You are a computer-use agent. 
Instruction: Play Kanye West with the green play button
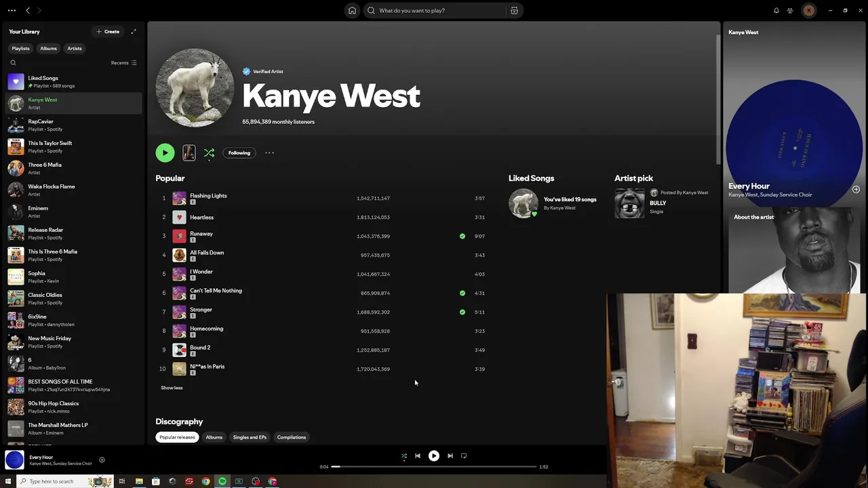[165, 152]
